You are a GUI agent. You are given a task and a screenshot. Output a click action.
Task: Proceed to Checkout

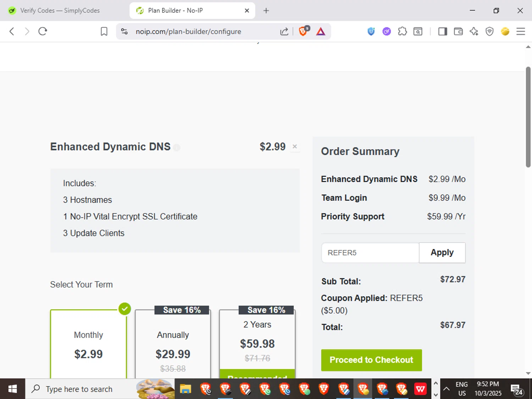[x=371, y=360]
